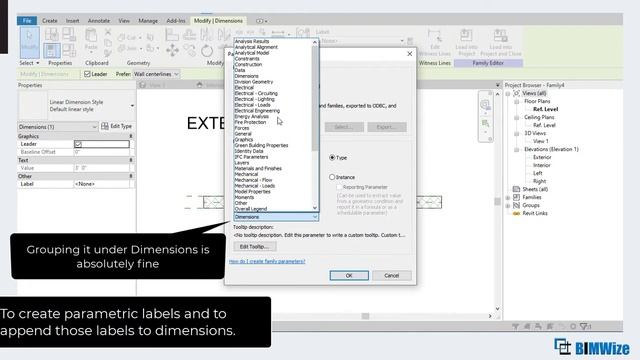The width and height of the screenshot is (640, 360).
Task: Toggle the Leader checkbox in Graphics properties
Action: (x=78, y=144)
